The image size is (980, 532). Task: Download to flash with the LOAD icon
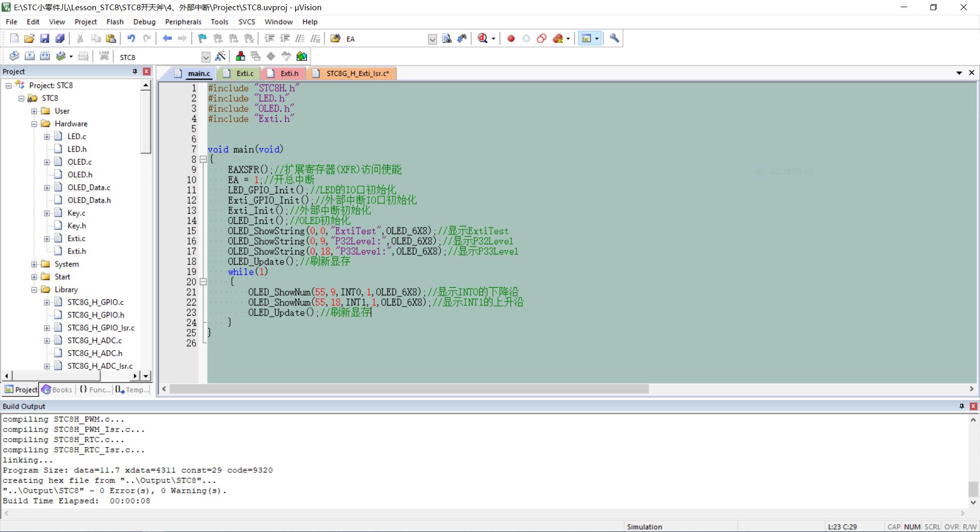[x=104, y=56]
